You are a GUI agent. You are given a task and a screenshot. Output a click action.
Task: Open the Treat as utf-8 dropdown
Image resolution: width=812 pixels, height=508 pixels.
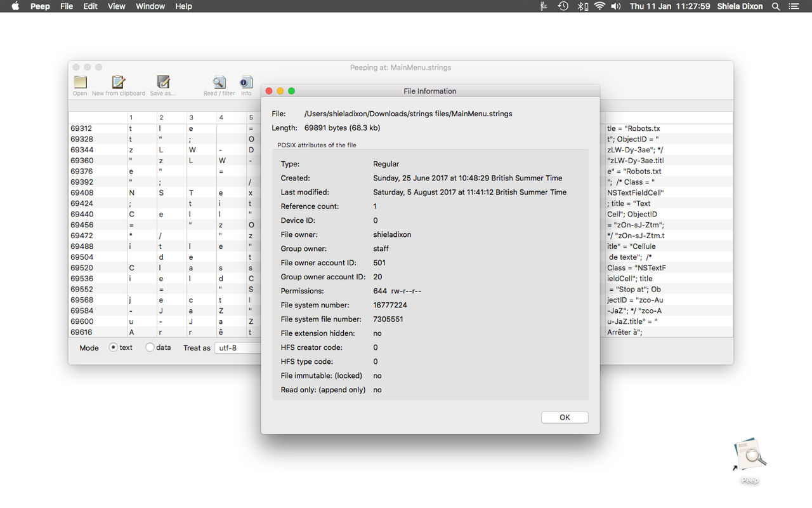pos(238,348)
